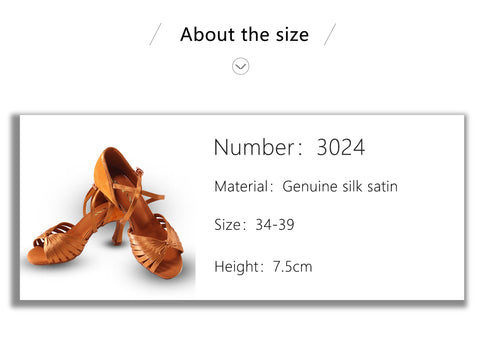Click the right slash beside the heading
This screenshot has width=480, height=360.
point(330,34)
